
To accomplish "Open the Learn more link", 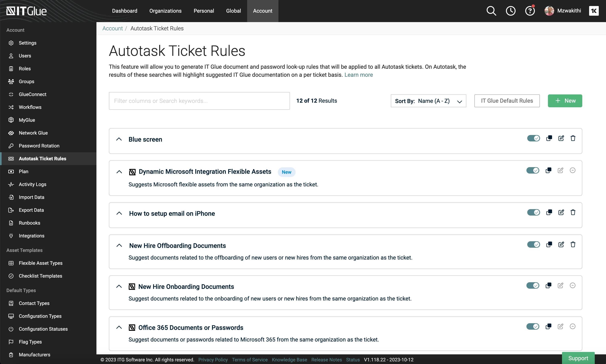I will tap(358, 75).
